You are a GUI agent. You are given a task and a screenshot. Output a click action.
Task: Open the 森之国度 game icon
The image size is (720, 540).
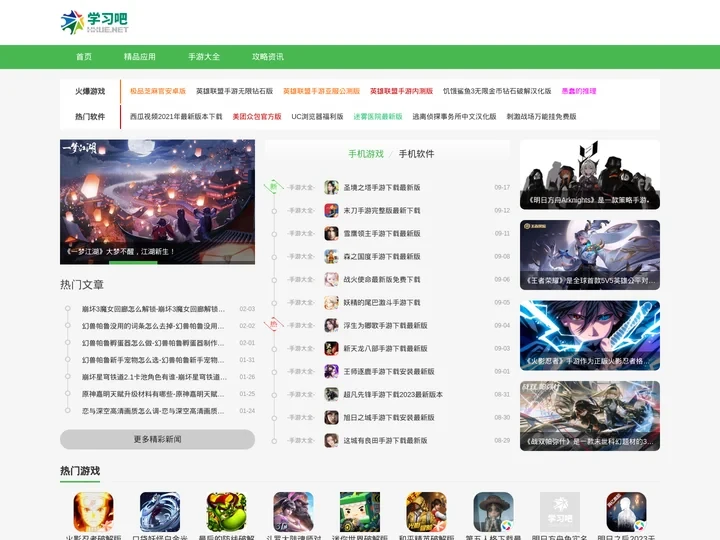(331, 256)
